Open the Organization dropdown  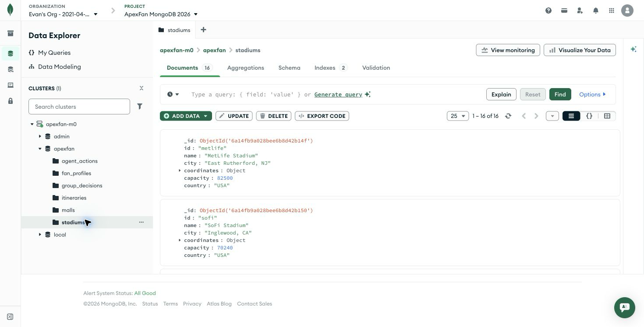(64, 14)
